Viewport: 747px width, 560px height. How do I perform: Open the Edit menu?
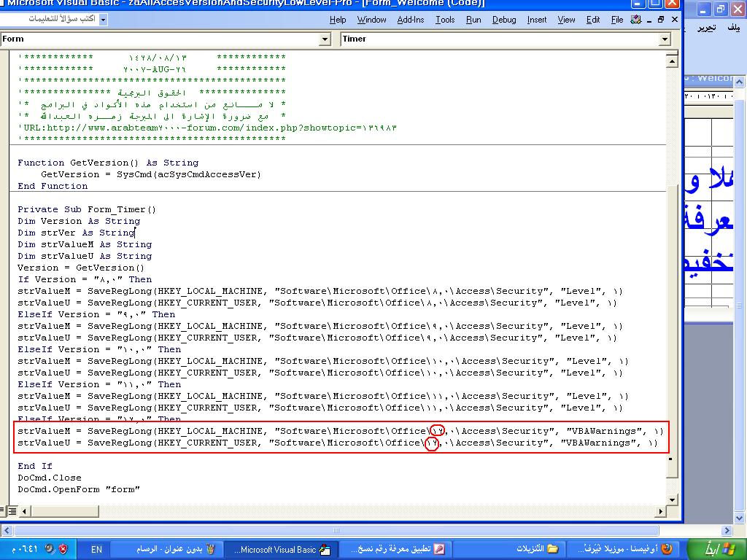pos(593,20)
